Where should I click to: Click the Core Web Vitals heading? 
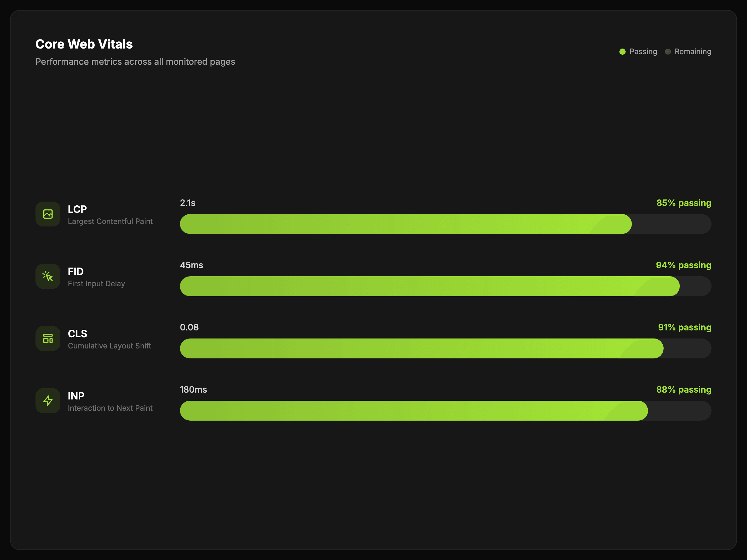[84, 44]
